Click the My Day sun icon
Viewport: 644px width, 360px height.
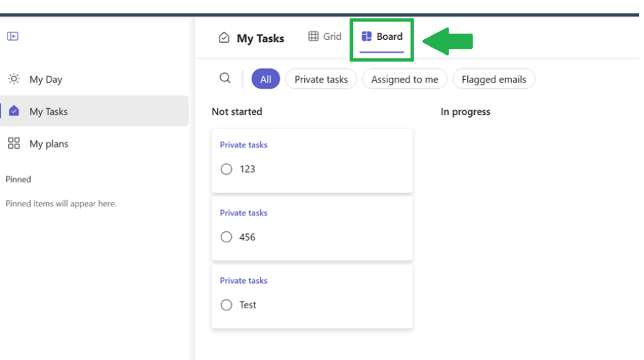[14, 78]
